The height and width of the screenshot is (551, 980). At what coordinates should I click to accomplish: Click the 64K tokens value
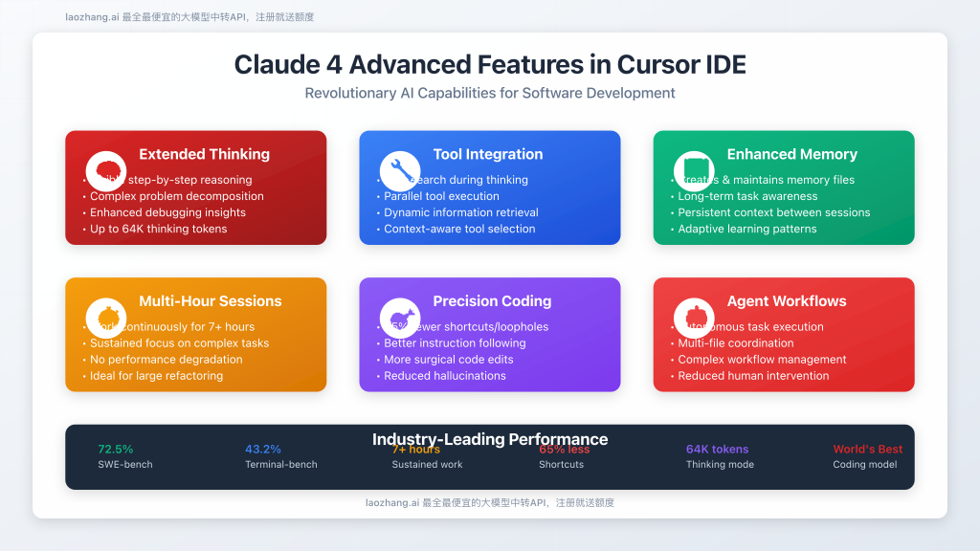(718, 450)
